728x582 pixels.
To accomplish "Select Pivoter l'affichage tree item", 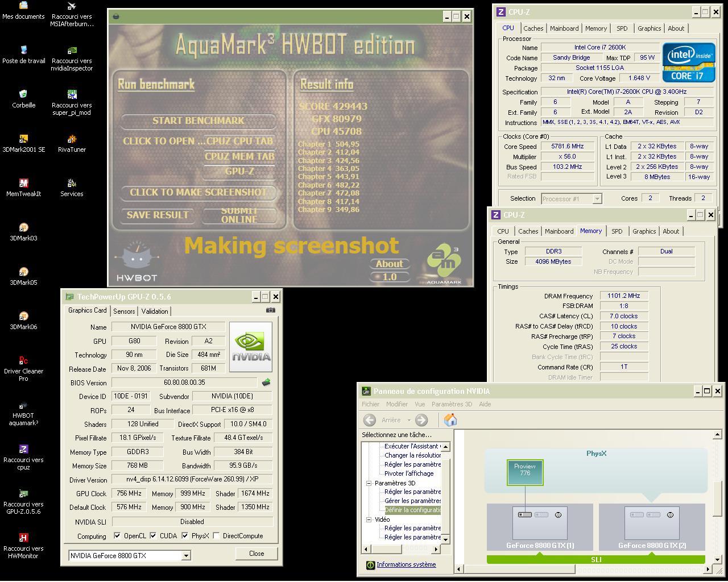I will coord(409,473).
